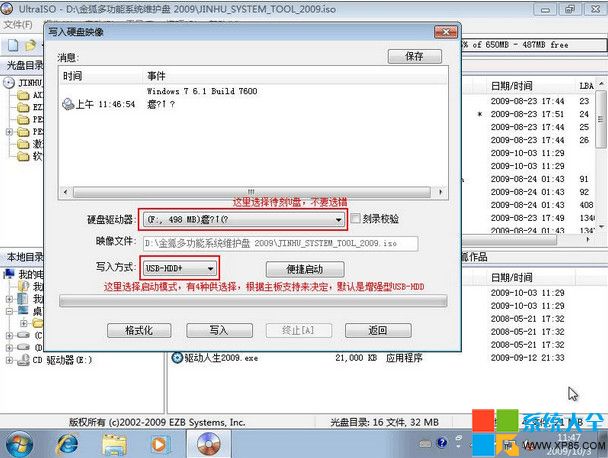Open the EZ folder in disc tree
The width and height of the screenshot is (608, 458).
[23, 107]
